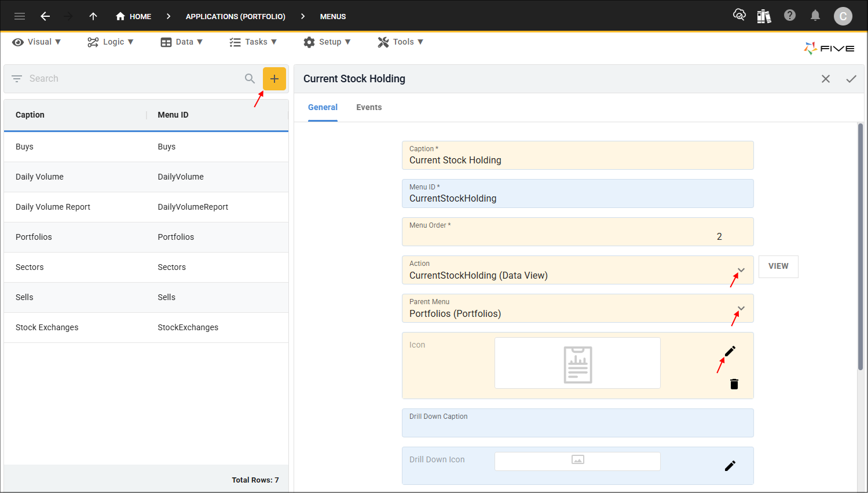Screen dimensions: 868x493
Task: Select the Sectors row
Action: pos(146,267)
